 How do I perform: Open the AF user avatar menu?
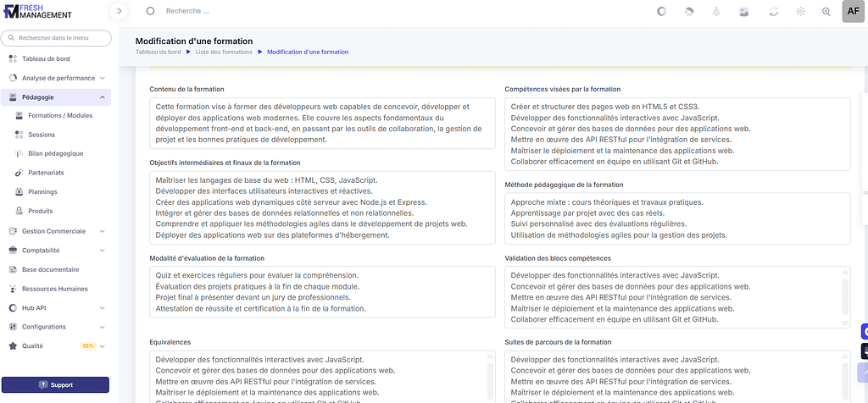point(853,11)
